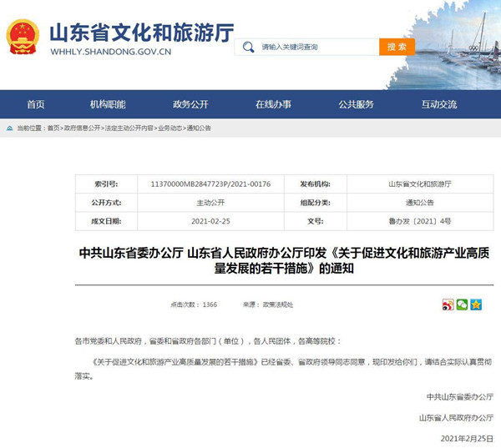
Task: Click the 山东省文化和旅游厅 site title
Action: (142, 33)
